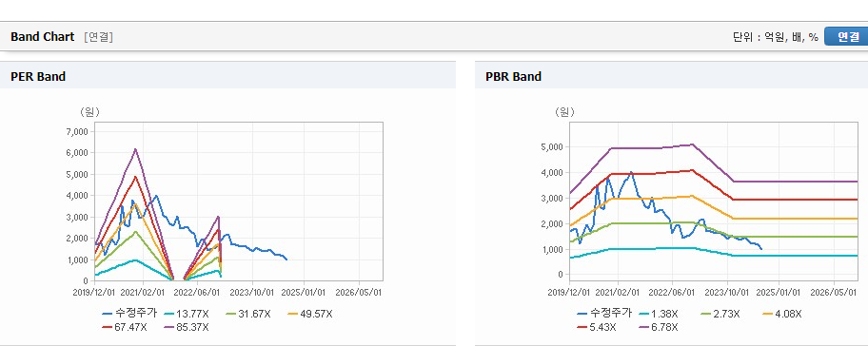Image resolution: width=868 pixels, height=346 pixels.
Task: Toggle 85.37X legend series in PER chart
Action: coord(186,327)
